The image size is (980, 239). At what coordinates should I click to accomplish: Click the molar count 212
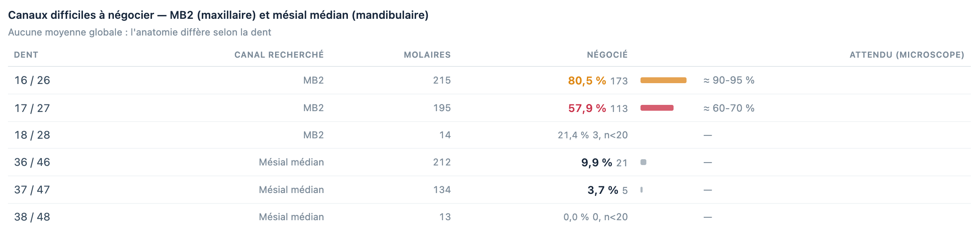click(x=442, y=162)
